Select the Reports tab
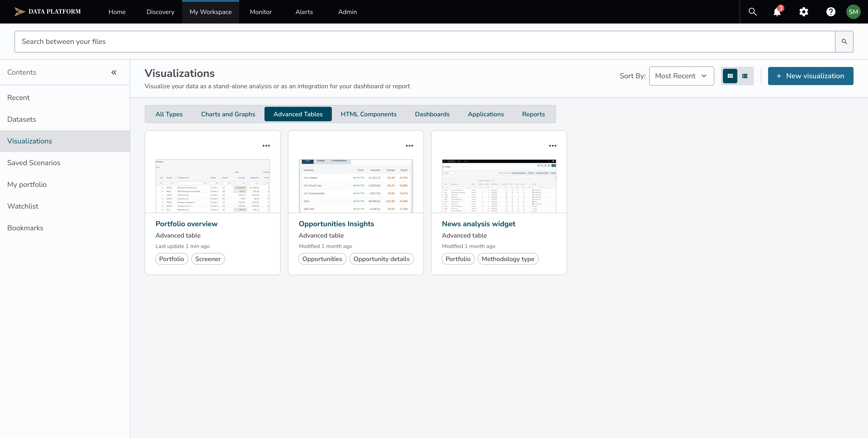The height and width of the screenshot is (438, 868). (533, 114)
